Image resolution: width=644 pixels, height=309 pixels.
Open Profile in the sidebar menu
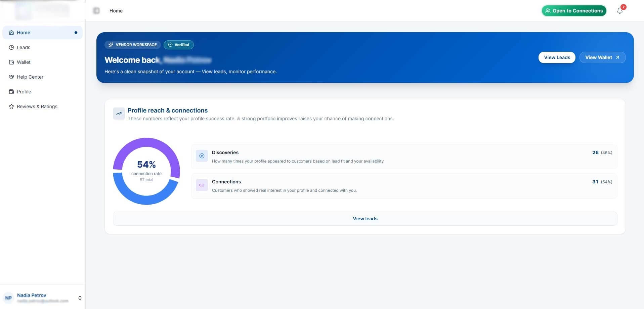(42, 92)
